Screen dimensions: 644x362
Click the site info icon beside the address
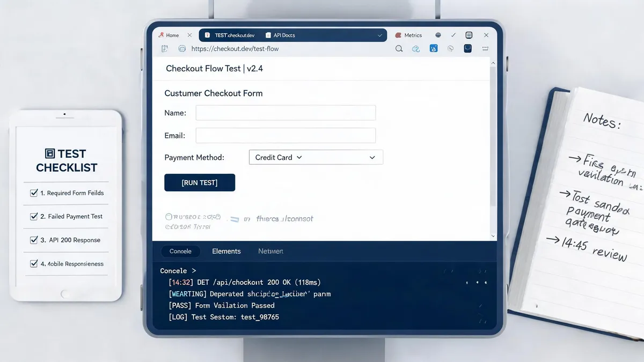point(182,49)
